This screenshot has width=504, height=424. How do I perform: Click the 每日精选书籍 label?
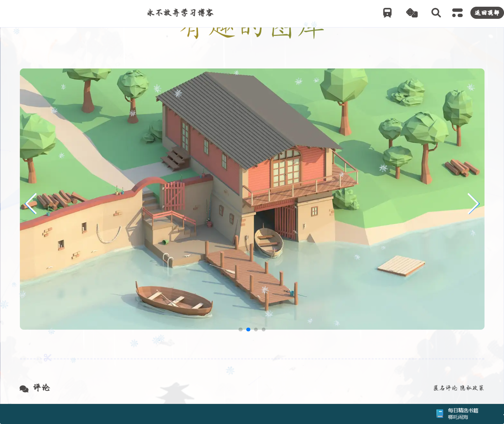coord(463,410)
